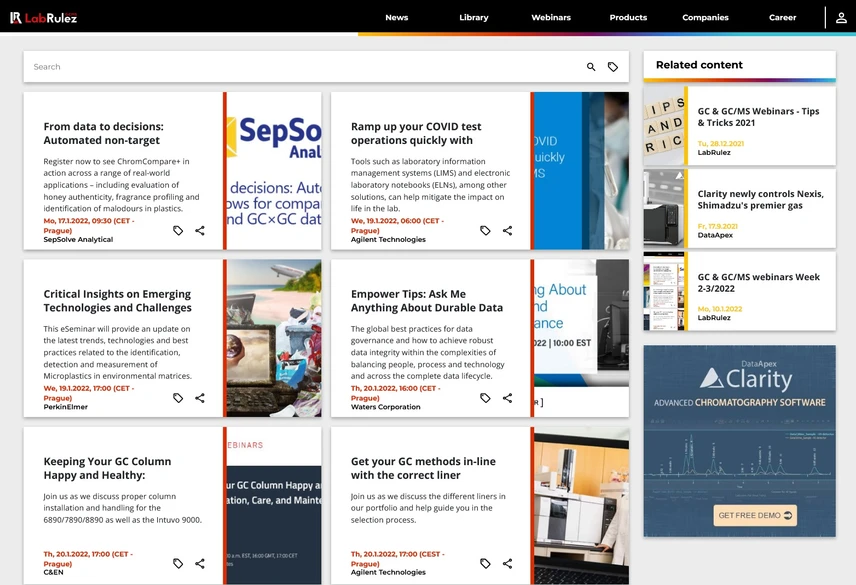Open the News menu

(397, 17)
